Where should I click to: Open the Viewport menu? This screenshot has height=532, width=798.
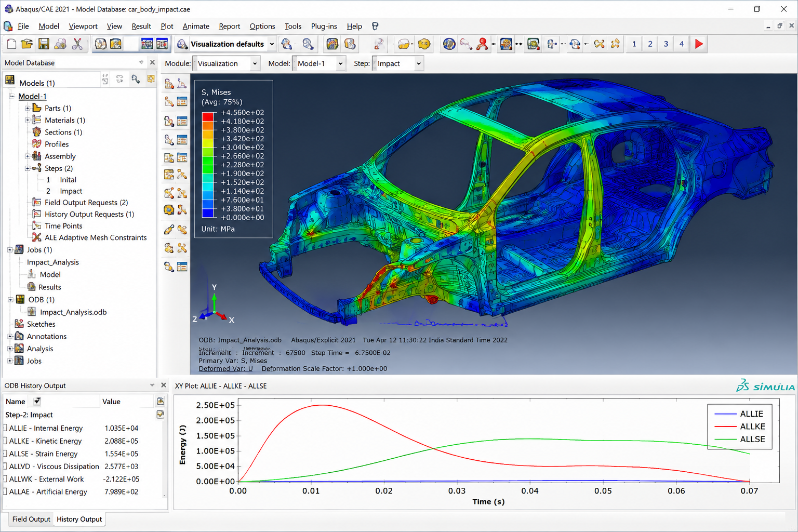click(83, 26)
